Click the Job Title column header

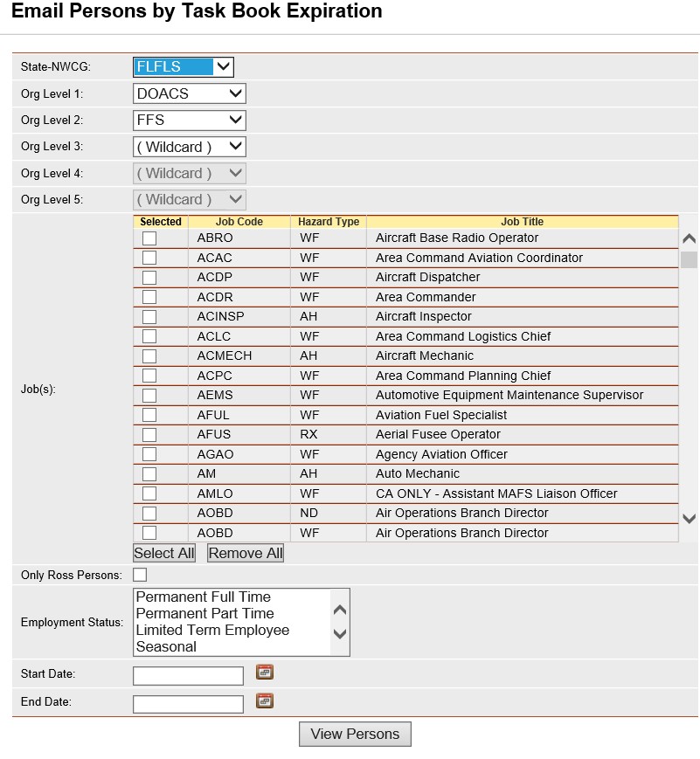[523, 222]
